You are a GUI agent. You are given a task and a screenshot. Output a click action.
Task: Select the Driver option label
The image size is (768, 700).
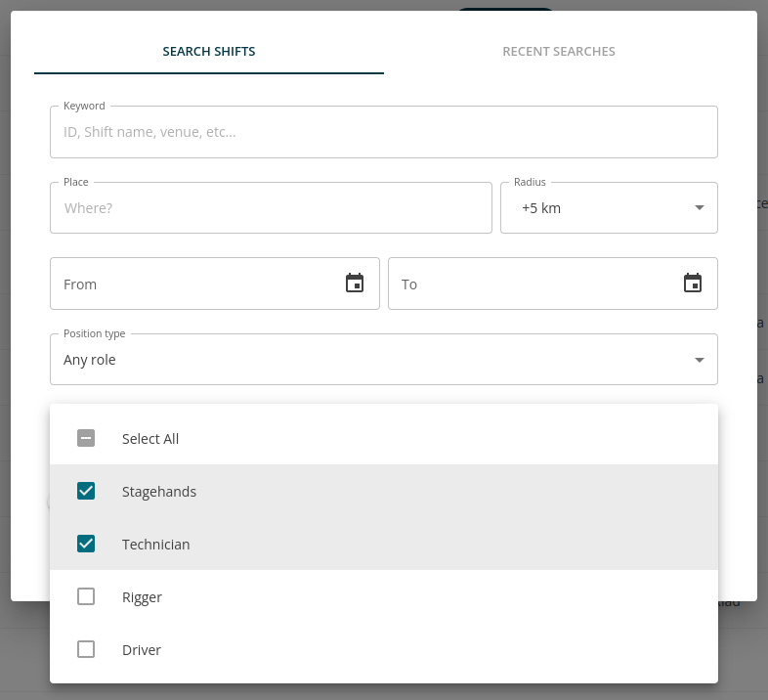pos(142,650)
